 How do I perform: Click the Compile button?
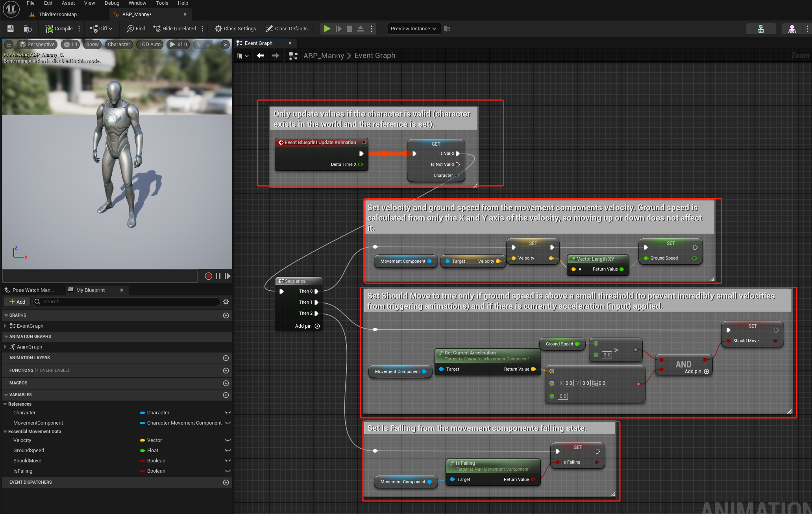(59, 29)
